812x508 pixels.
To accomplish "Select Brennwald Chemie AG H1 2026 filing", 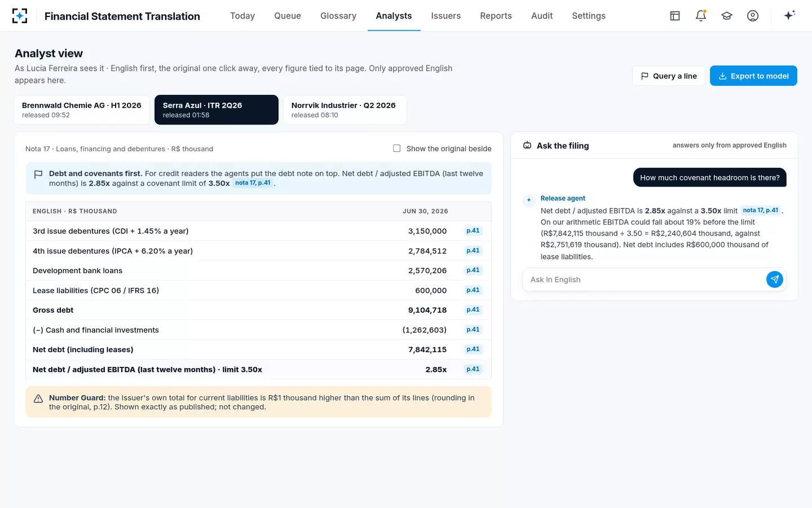I will [x=82, y=110].
